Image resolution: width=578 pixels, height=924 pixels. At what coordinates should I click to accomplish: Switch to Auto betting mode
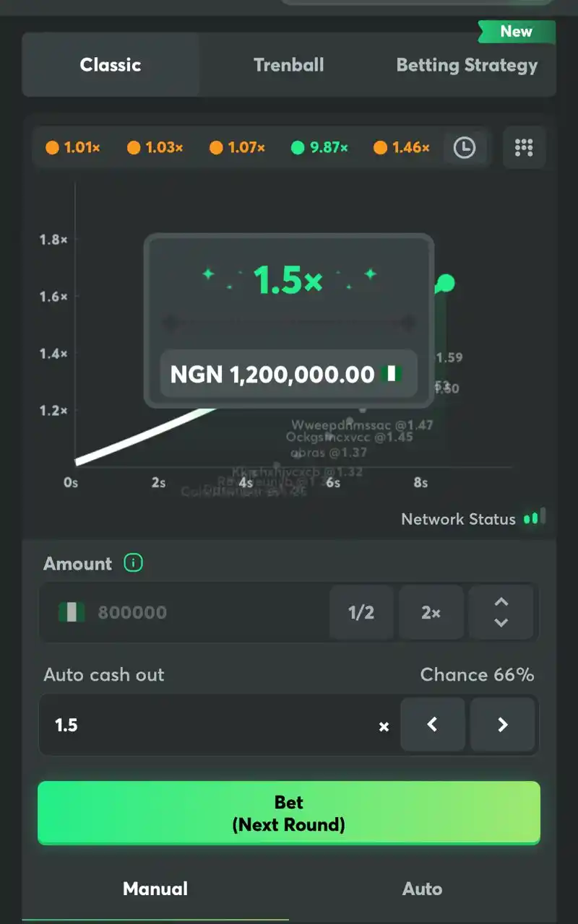[x=422, y=889]
